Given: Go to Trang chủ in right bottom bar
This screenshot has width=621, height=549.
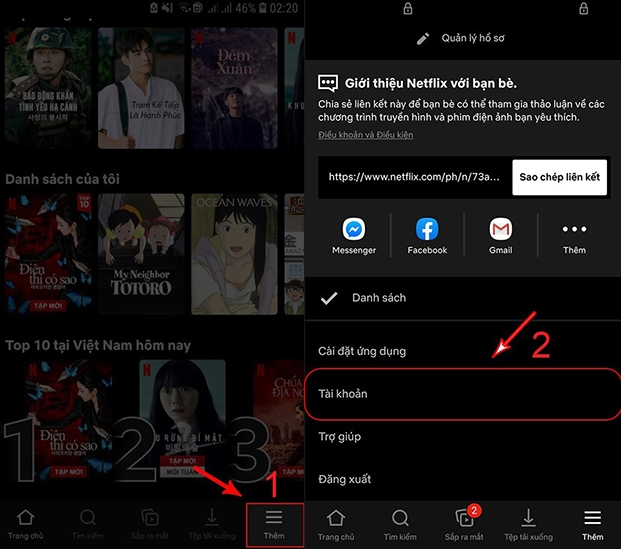Looking at the screenshot, I should point(335,521).
